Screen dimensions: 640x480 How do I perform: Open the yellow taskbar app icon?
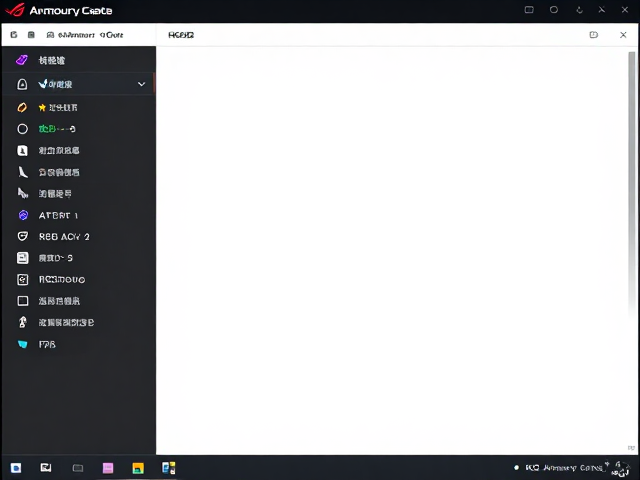click(x=138, y=468)
